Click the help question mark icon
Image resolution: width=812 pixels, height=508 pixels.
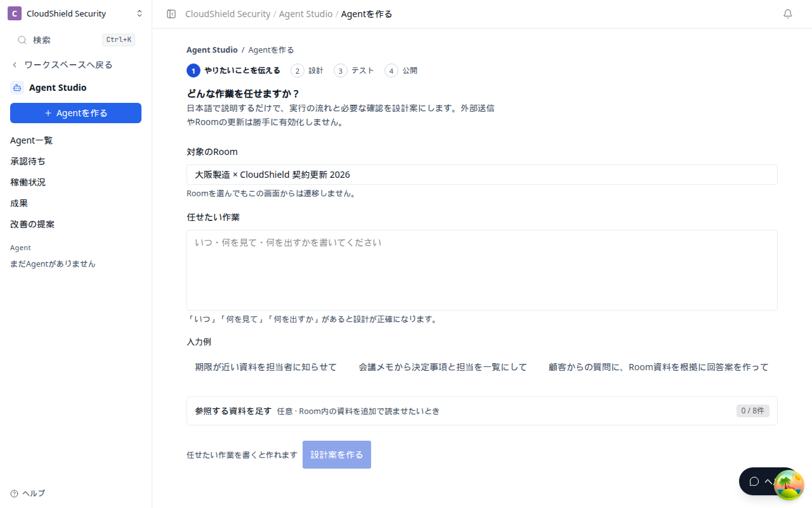[14, 493]
